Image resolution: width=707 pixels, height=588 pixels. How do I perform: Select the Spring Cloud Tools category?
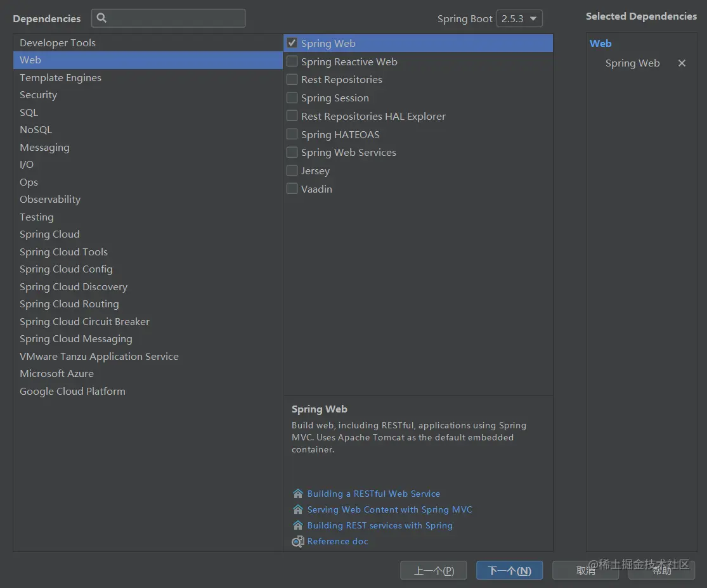(x=148, y=252)
